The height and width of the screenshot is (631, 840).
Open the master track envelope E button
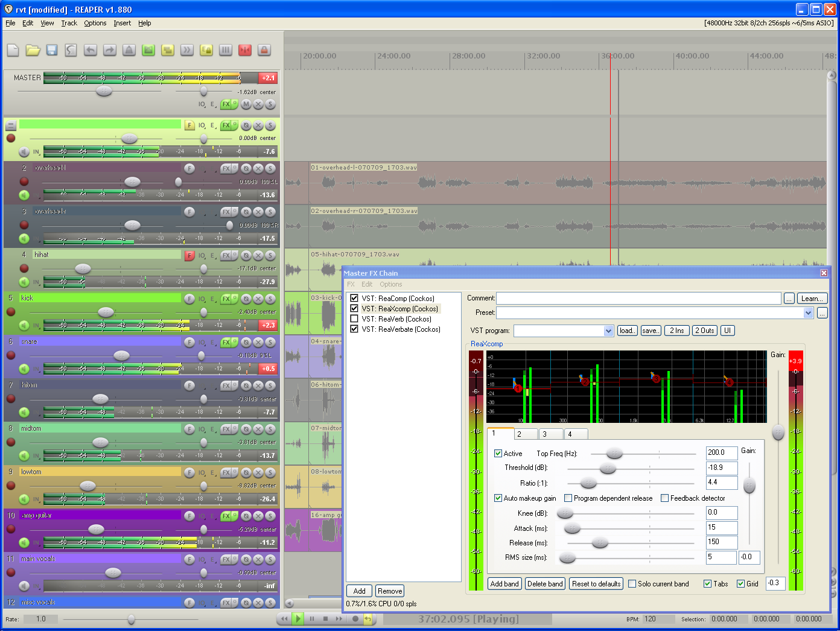(213, 104)
